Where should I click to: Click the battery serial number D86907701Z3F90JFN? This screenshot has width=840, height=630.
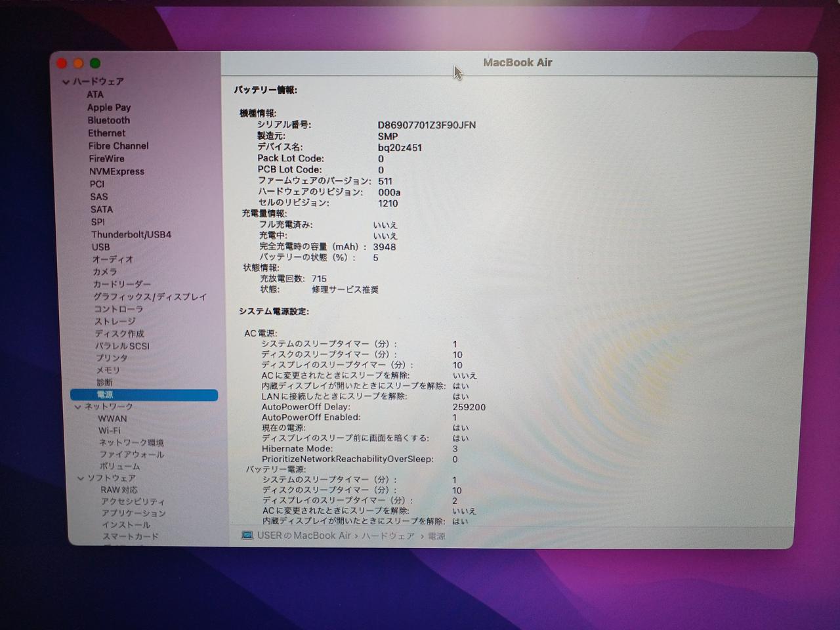(427, 125)
